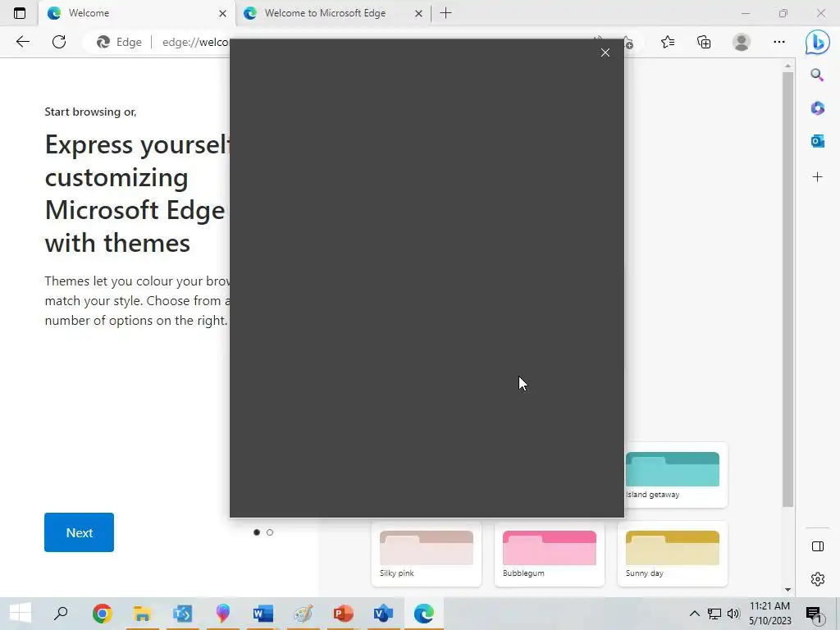Launch Google Chrome from taskbar

[x=102, y=614]
